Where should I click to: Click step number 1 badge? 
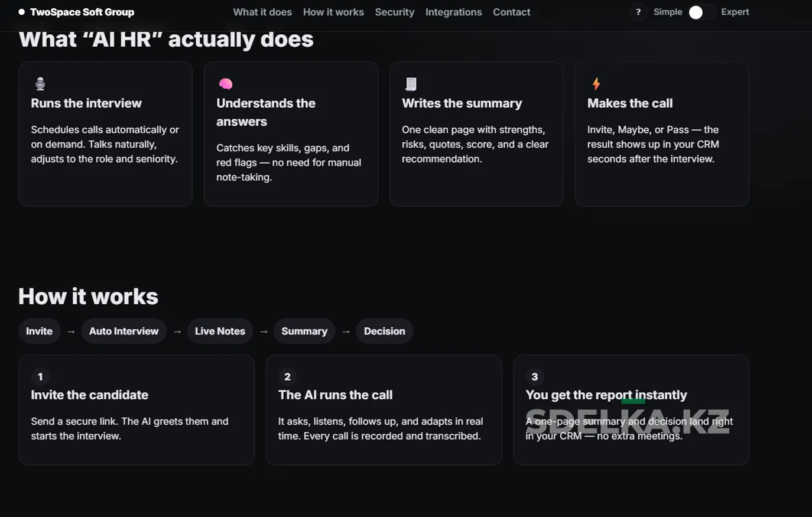coord(40,376)
